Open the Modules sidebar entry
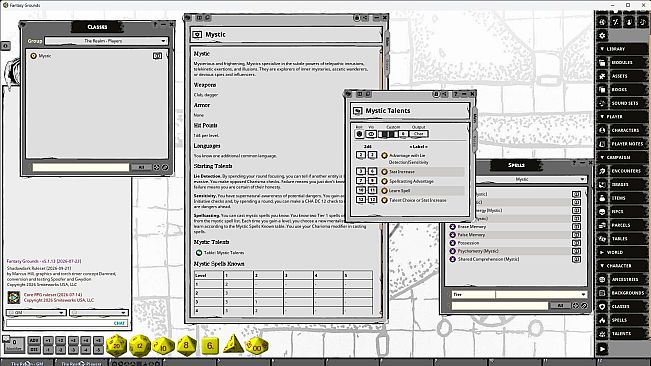651x366 pixels. (x=622, y=62)
